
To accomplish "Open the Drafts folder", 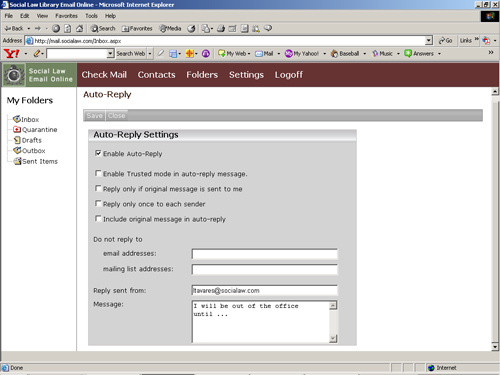I will (27, 140).
